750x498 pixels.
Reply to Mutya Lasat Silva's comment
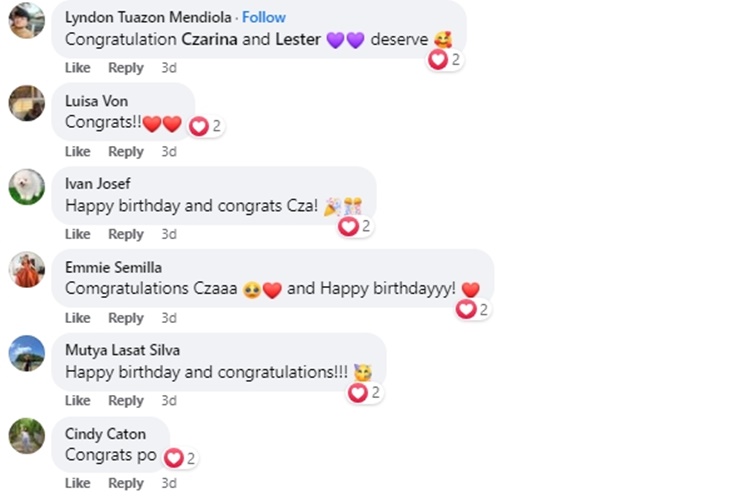(126, 401)
